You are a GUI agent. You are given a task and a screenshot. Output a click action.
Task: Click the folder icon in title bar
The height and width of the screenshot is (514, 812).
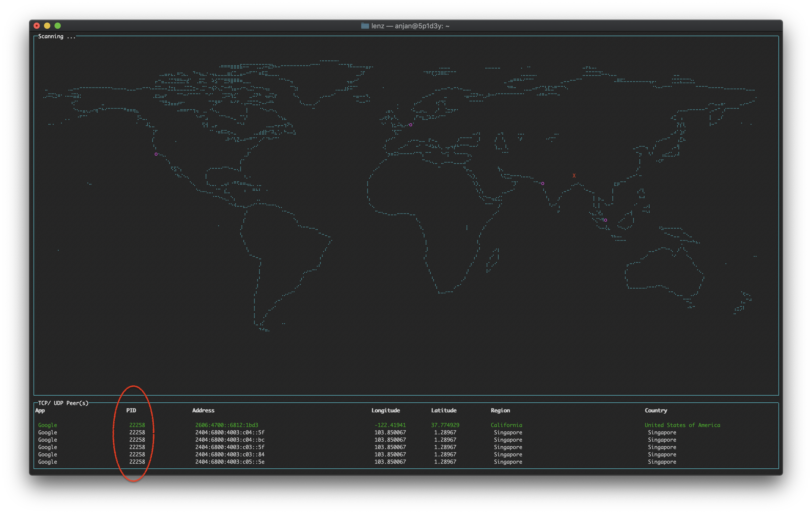click(365, 26)
